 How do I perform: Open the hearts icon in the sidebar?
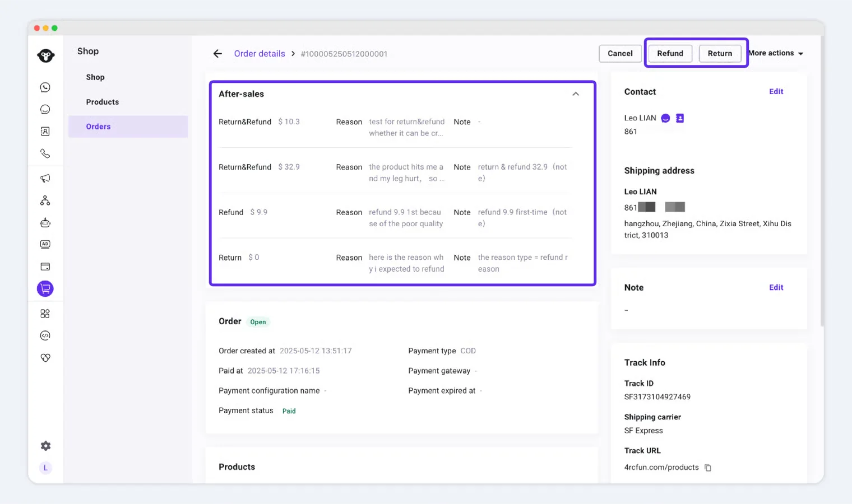coord(45,358)
